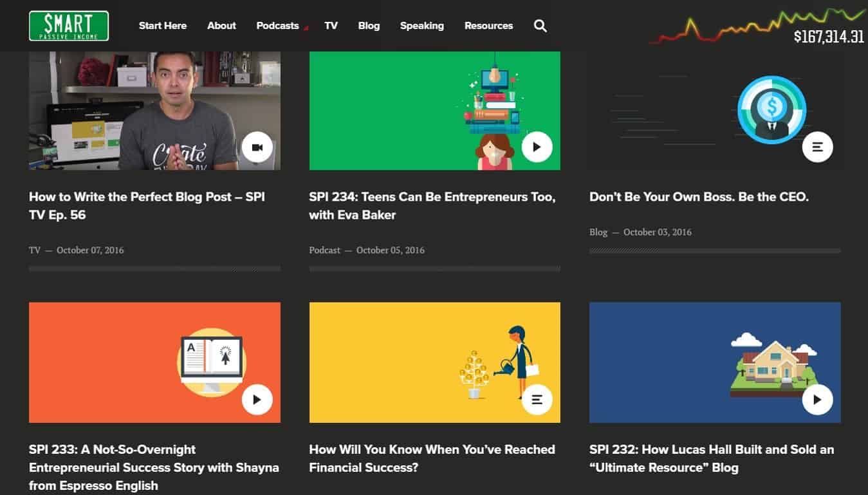Click article icon on CEO post thumbnail

tap(817, 147)
